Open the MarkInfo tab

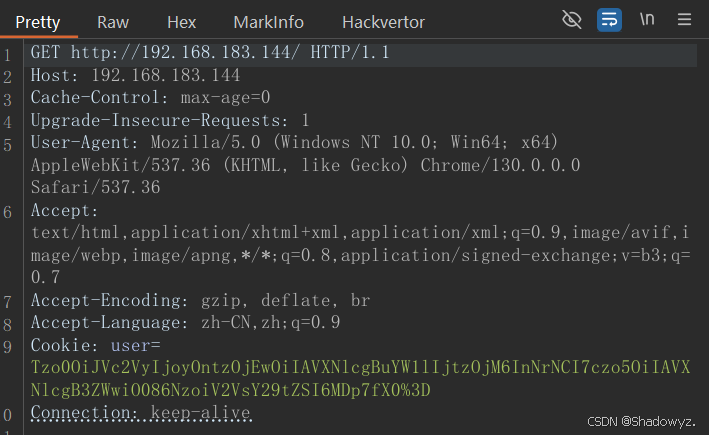click(x=269, y=22)
